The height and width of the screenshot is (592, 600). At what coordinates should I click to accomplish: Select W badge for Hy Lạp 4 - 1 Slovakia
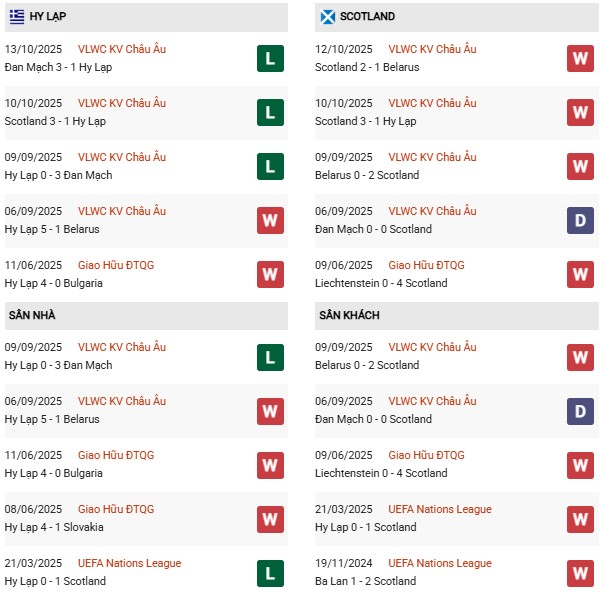pos(270,519)
